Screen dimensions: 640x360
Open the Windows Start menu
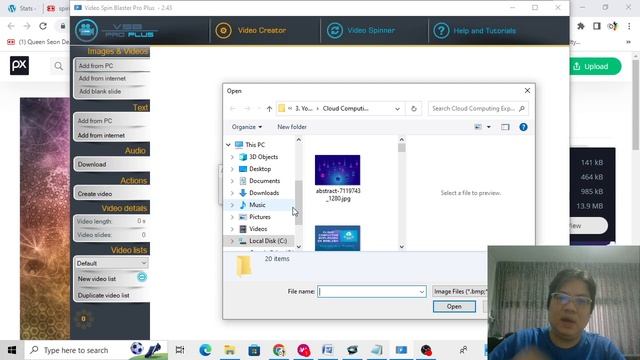pos(12,350)
